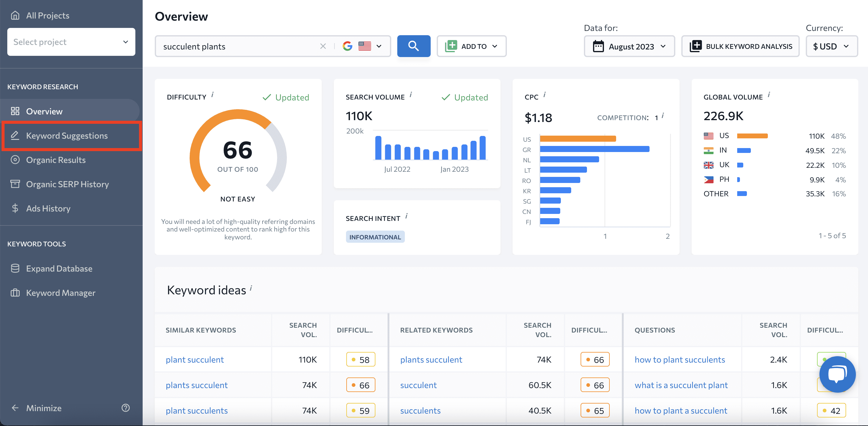Viewport: 868px width, 426px height.
Task: Click the clear X button in search bar
Action: (323, 46)
